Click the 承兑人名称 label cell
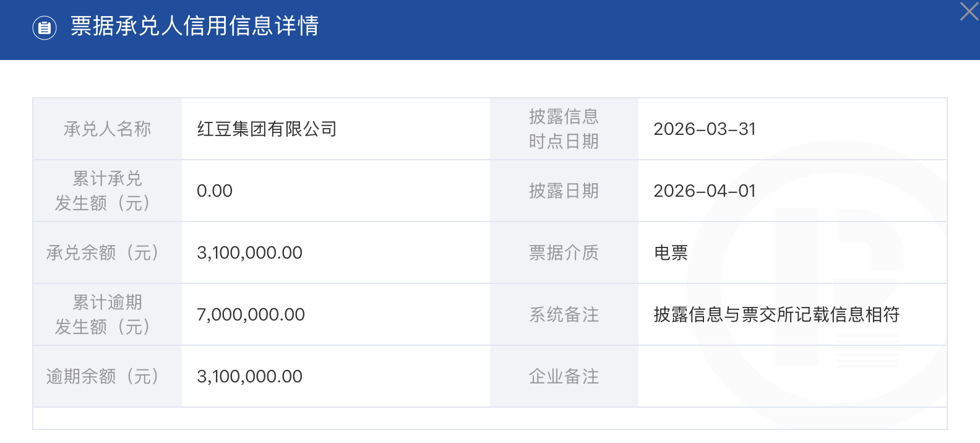980x443 pixels. click(107, 129)
